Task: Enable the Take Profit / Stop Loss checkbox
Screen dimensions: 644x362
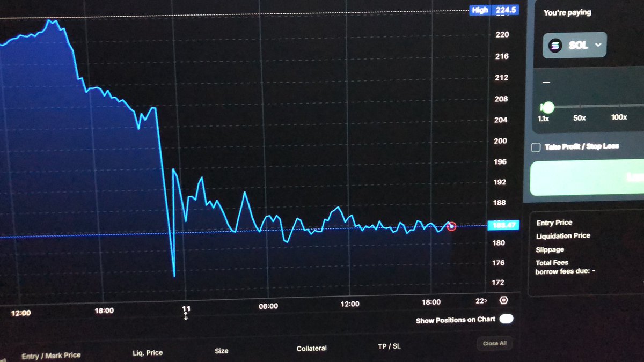Action: [x=536, y=147]
